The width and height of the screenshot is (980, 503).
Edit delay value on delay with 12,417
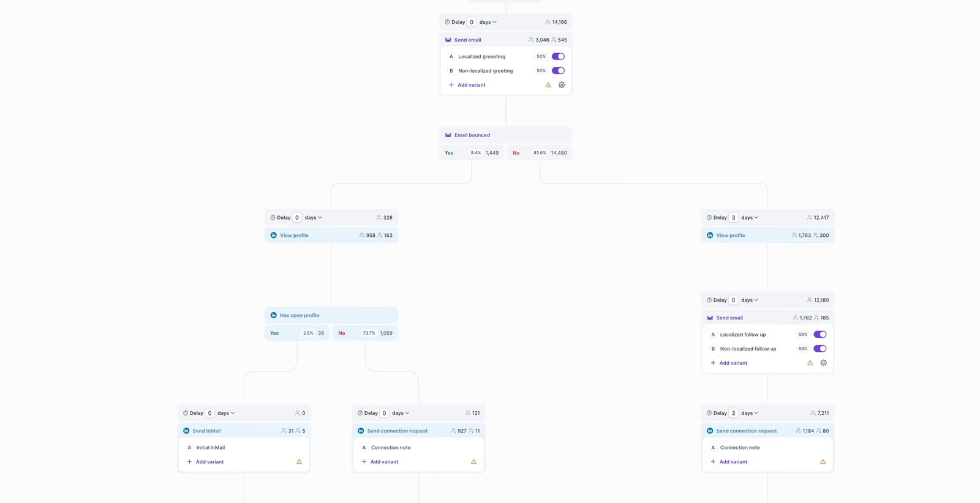(733, 217)
